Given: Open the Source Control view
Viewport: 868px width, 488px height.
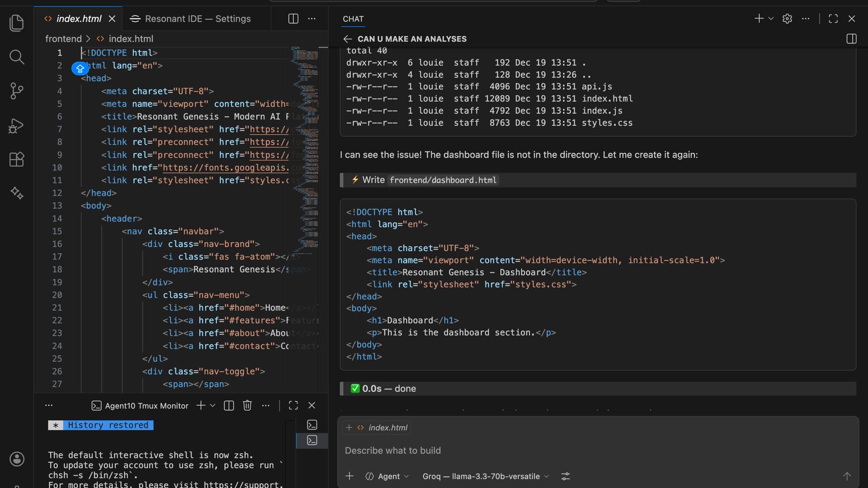Looking at the screenshot, I should coord(17,91).
